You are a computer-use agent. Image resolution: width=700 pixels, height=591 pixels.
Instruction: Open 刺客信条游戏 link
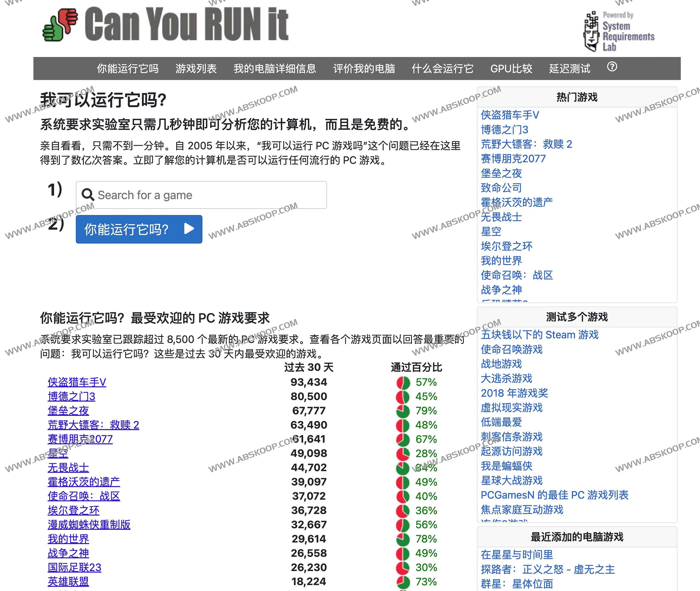click(511, 437)
